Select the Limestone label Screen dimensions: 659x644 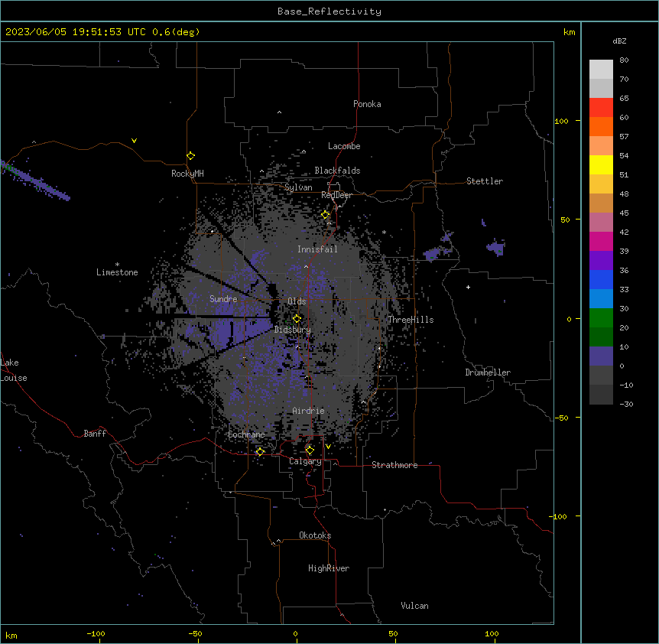(117, 272)
